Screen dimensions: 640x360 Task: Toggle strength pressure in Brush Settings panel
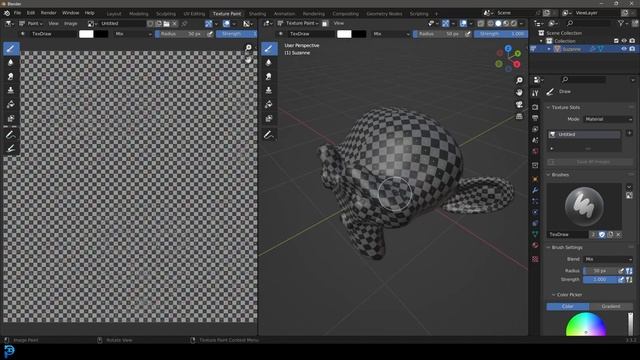click(x=621, y=280)
